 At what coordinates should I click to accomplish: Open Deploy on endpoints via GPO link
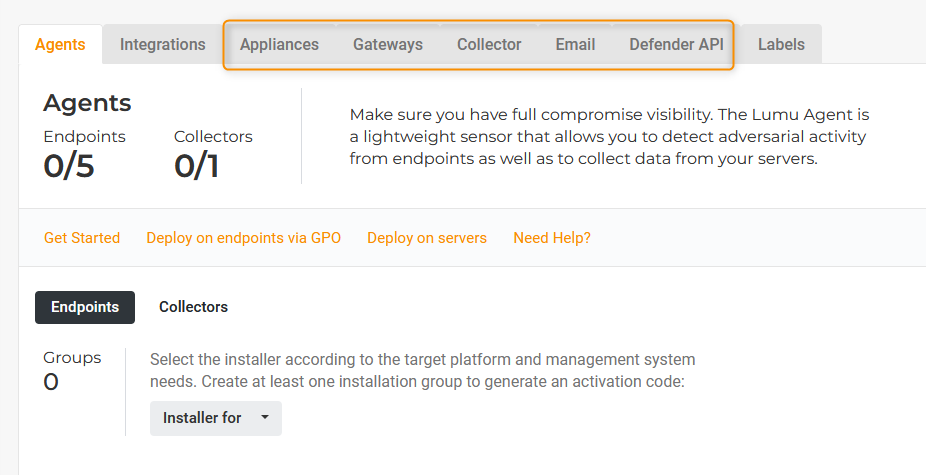point(243,238)
